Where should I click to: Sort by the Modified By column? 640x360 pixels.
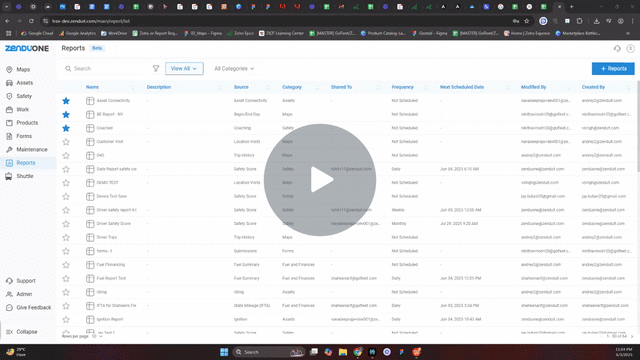pyautogui.click(x=533, y=87)
